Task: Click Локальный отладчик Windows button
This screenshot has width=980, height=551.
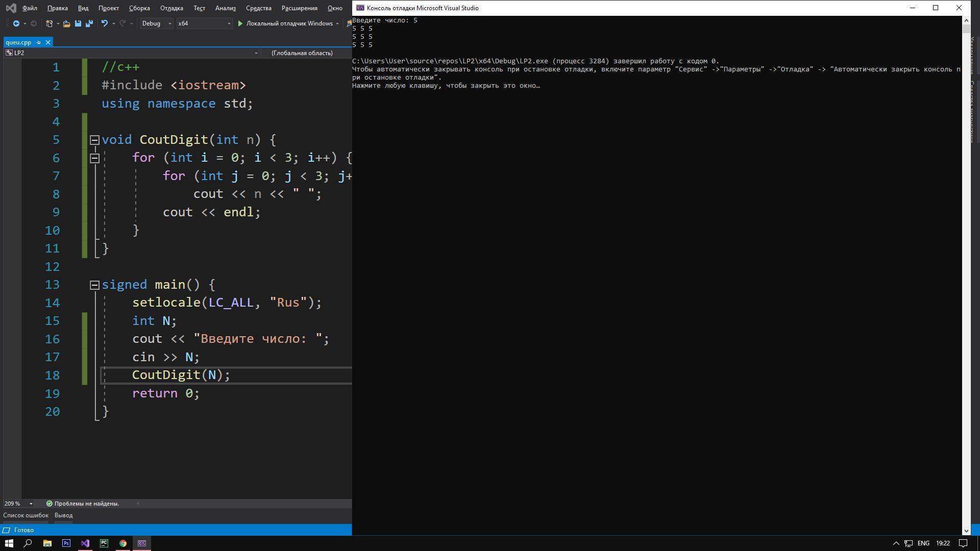Action: (x=289, y=23)
